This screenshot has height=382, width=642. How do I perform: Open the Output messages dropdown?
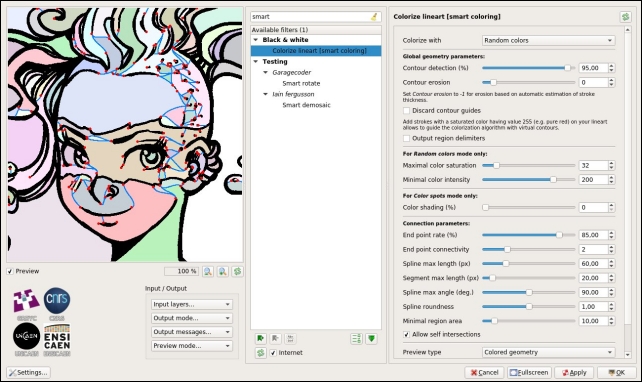(x=192, y=332)
